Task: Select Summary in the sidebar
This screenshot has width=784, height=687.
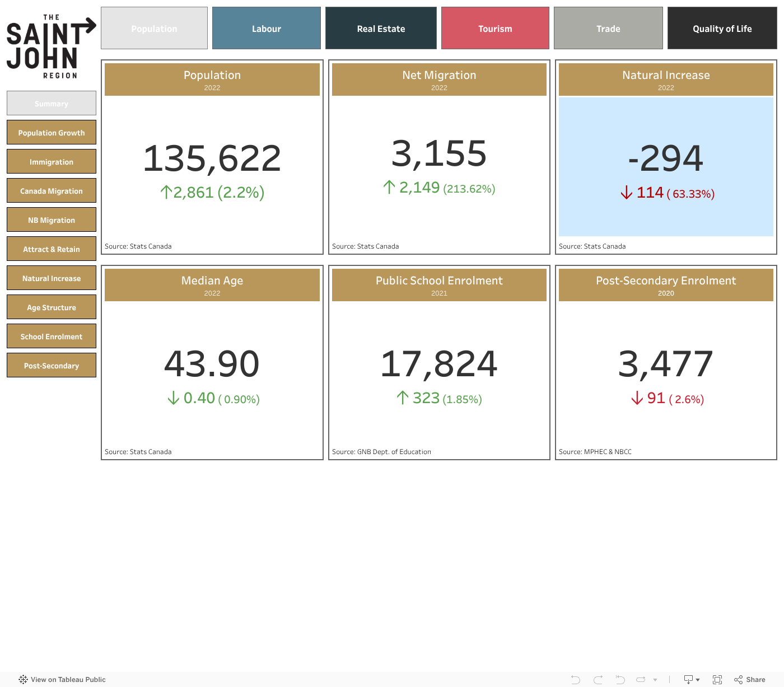Action: click(x=52, y=103)
